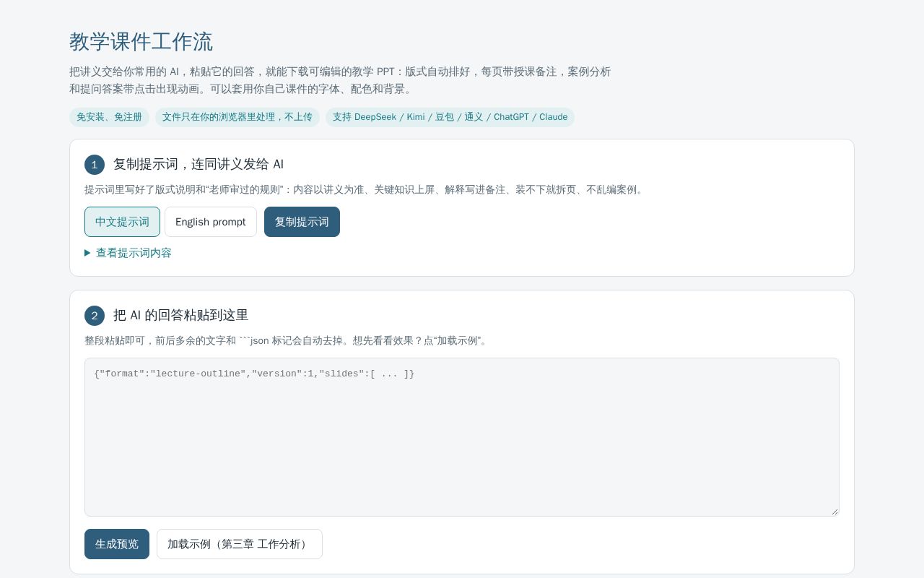The height and width of the screenshot is (578, 924).
Task: Click the intro paragraph starting 把讲义交给你常用的 AI
Action: coord(340,80)
